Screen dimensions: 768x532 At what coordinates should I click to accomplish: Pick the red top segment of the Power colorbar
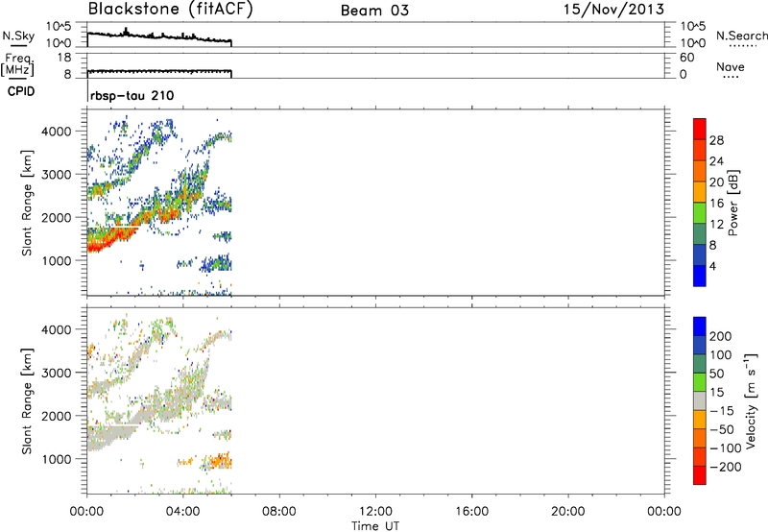[x=700, y=129]
